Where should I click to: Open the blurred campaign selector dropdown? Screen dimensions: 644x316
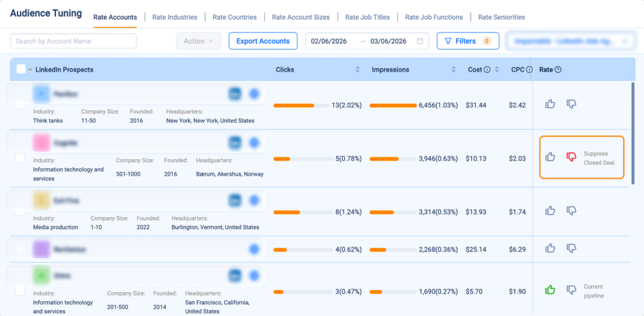pos(569,41)
